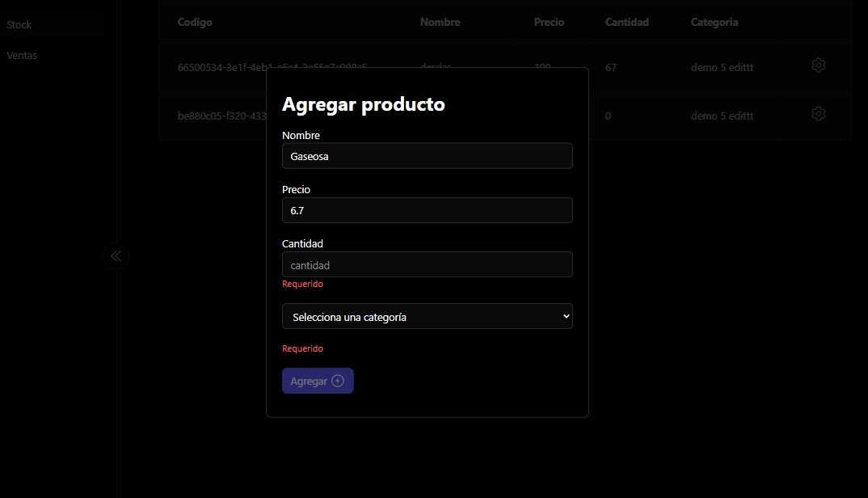The width and height of the screenshot is (868, 498).
Task: Click the quantity cell showing 67
Action: 611,68
